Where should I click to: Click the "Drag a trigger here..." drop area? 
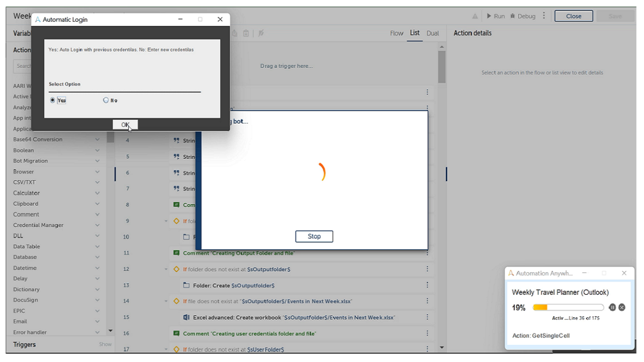(x=286, y=66)
